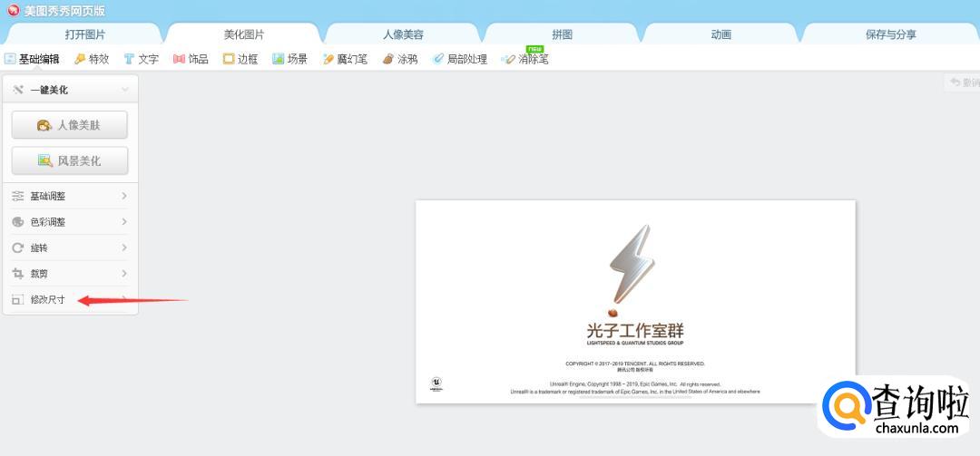Select the 魔幻笔 magic pen tool
This screenshot has width=980, height=456.
click(345, 59)
